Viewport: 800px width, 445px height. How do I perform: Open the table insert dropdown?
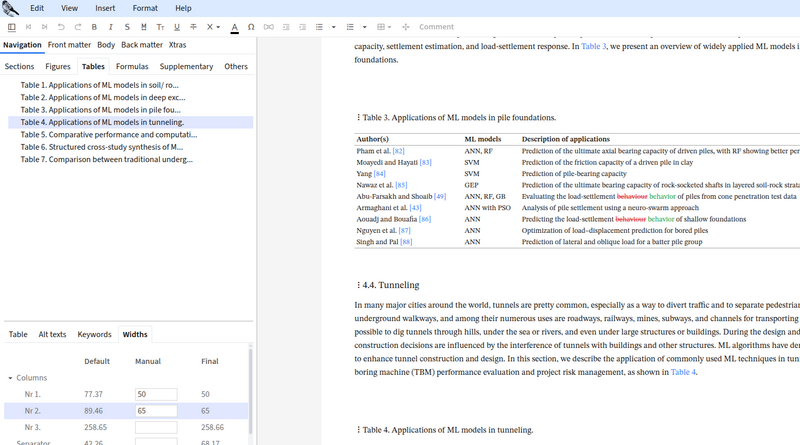pyautogui.click(x=384, y=27)
